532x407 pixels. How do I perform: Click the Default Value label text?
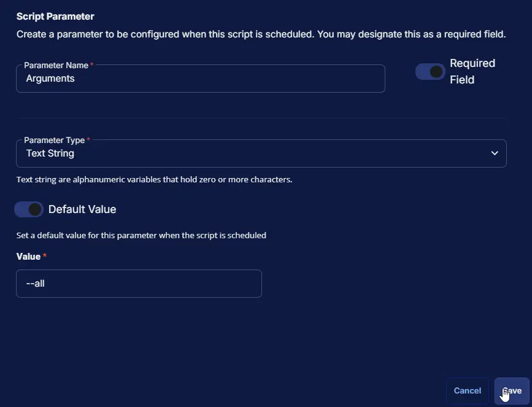pyautogui.click(x=82, y=209)
